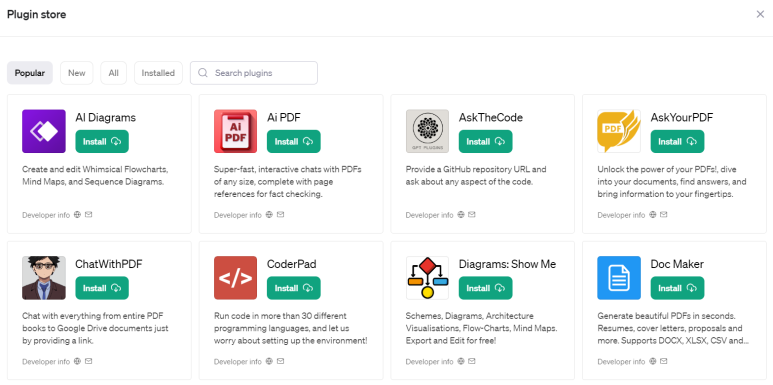The width and height of the screenshot is (773, 385).
Task: Close the Plugin store dialog
Action: 760,14
